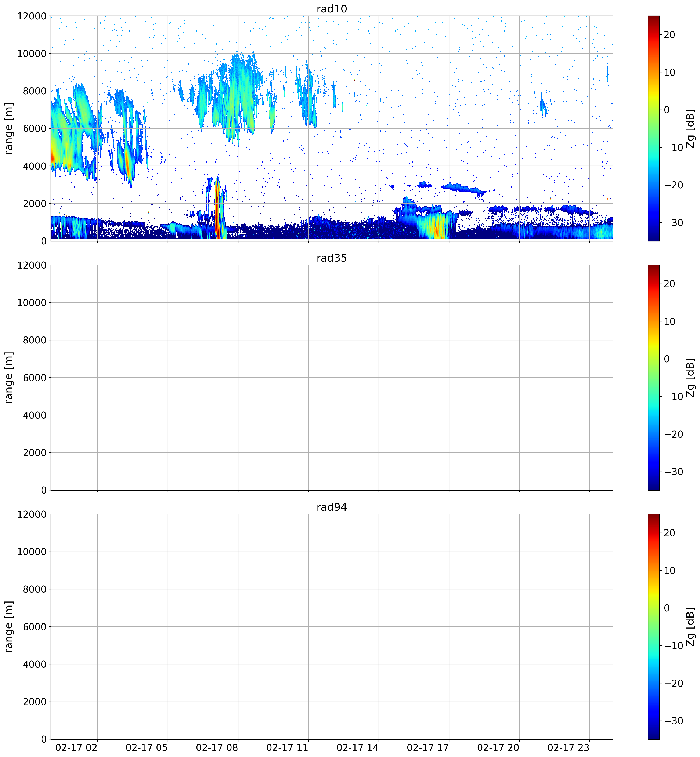Click the rad10 plot title

coord(331,9)
